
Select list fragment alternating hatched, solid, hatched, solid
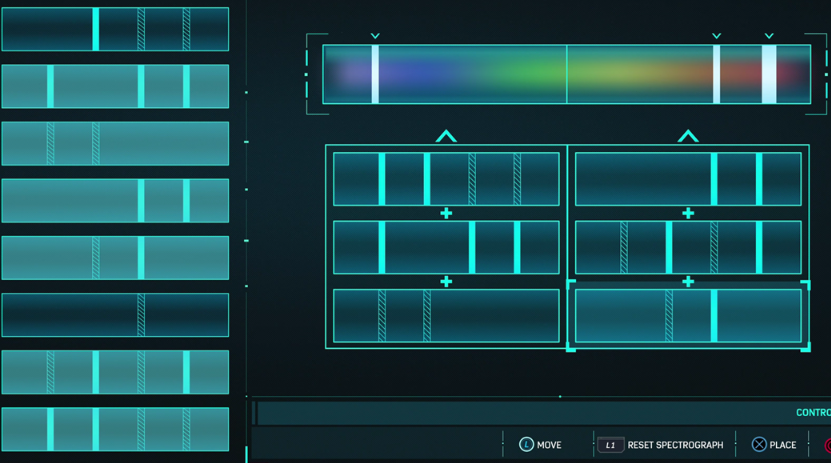[115, 372]
